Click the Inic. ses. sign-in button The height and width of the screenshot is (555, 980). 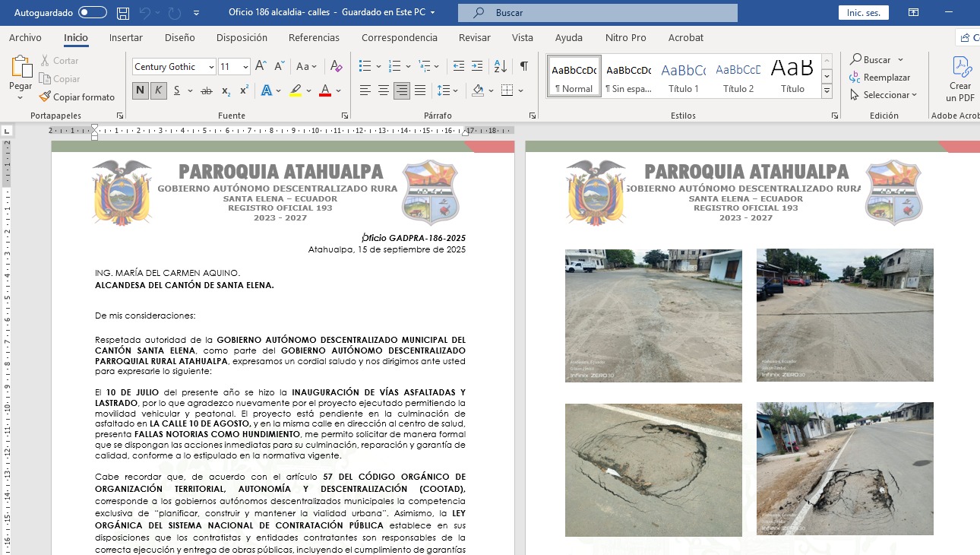coord(863,13)
